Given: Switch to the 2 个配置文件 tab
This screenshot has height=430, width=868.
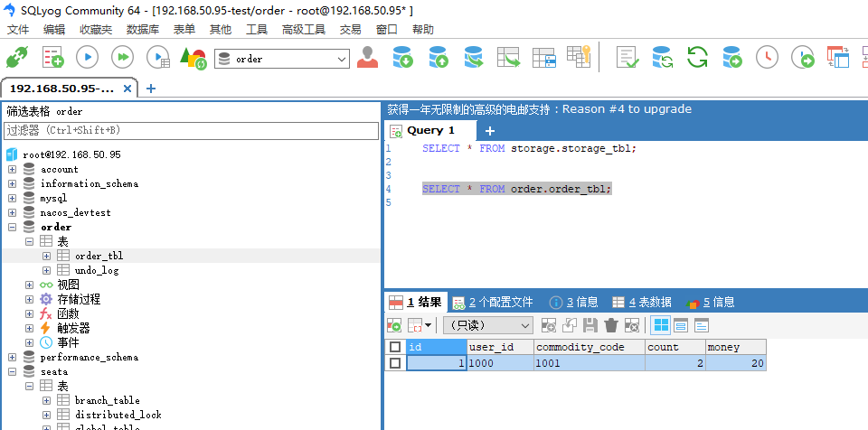Looking at the screenshot, I should click(493, 302).
